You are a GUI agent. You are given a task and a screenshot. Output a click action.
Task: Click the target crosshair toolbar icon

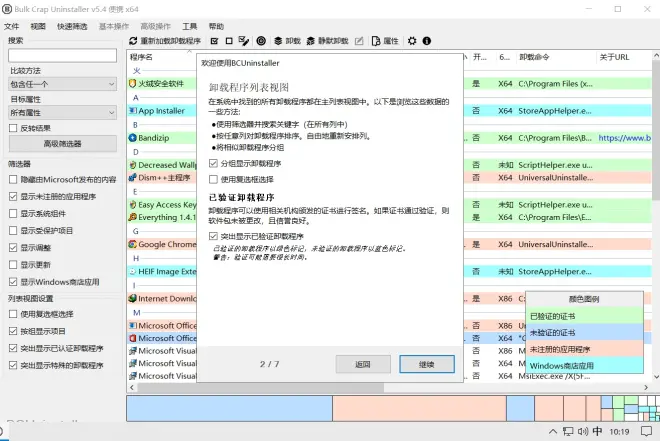261,41
